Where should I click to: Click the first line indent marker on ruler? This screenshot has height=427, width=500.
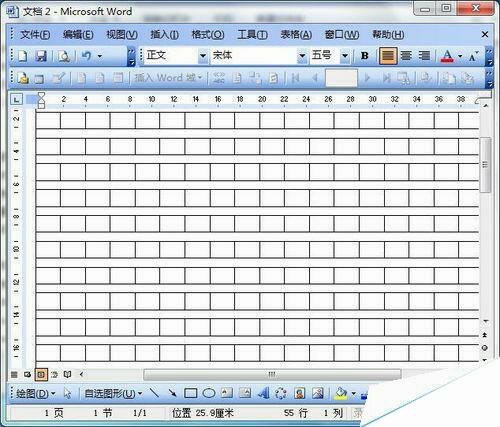click(41, 96)
